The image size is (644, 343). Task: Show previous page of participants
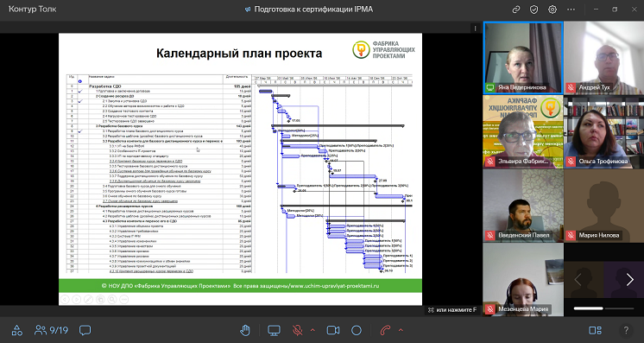pyautogui.click(x=578, y=280)
